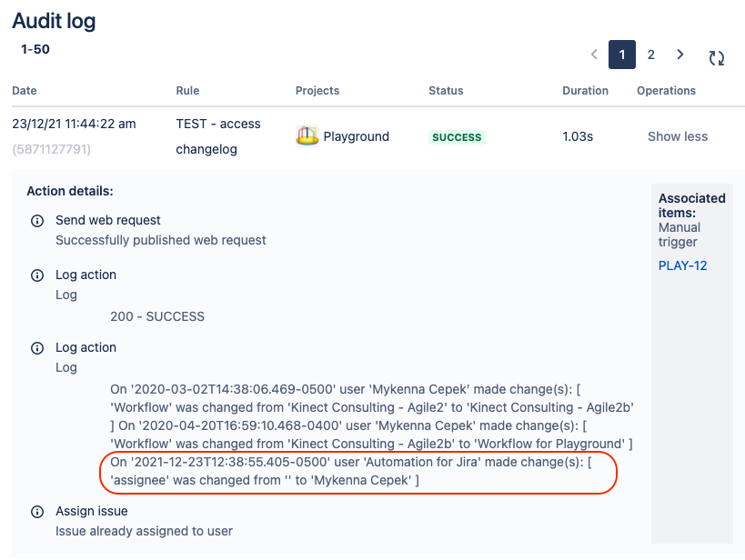Click log line 'assignee' was changed from
Viewport: 745px width, 560px height.
point(265,480)
